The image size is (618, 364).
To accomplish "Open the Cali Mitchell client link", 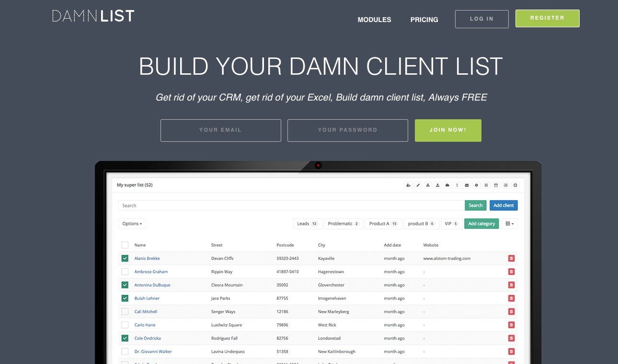I will pyautogui.click(x=146, y=311).
